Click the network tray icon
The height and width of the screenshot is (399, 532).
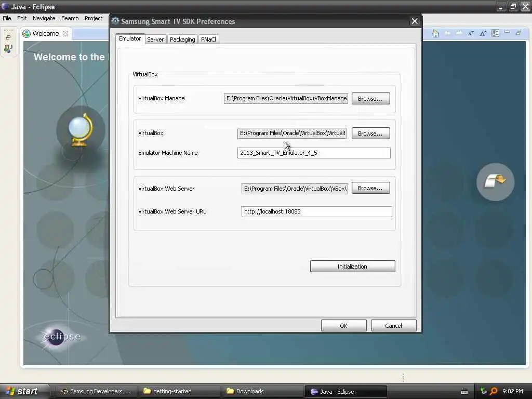(x=484, y=391)
